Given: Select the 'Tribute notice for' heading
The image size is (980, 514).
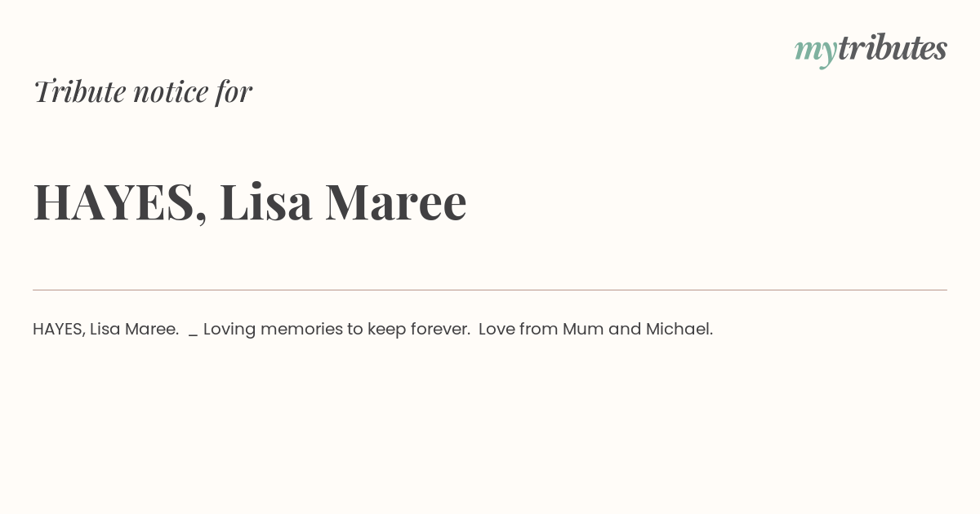Looking at the screenshot, I should [143, 91].
